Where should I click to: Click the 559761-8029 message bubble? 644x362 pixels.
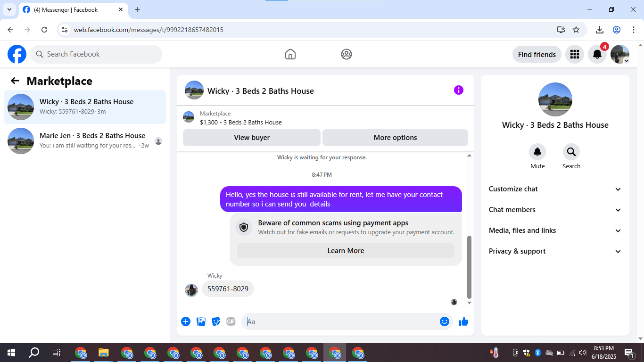(228, 288)
